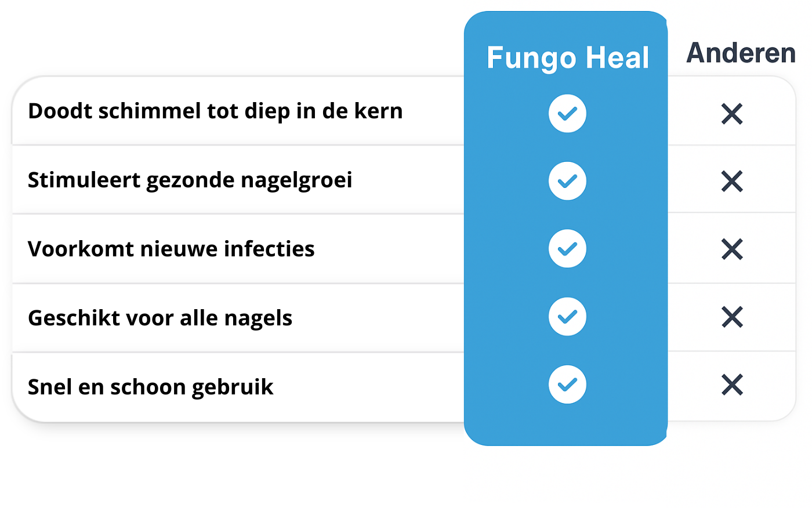Click the text Snel en schoon gebruik
Screen dimensions: 812x522
(150, 387)
